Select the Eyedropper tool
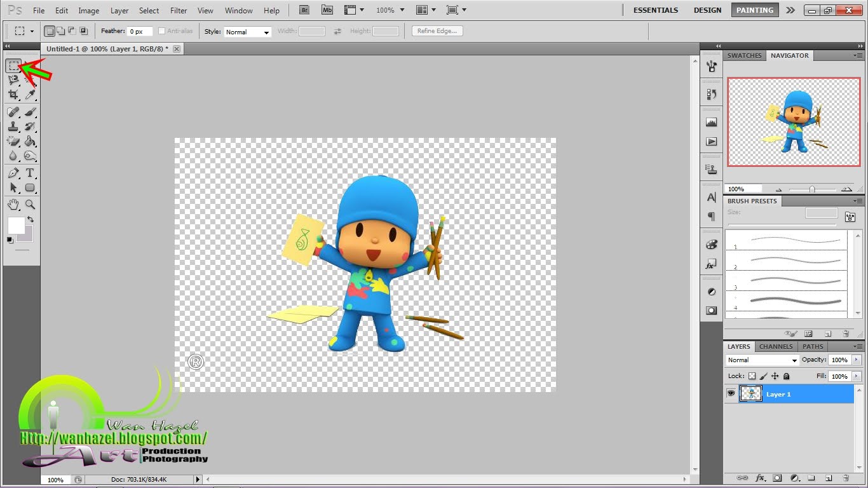The width and height of the screenshot is (868, 488). pyautogui.click(x=30, y=95)
